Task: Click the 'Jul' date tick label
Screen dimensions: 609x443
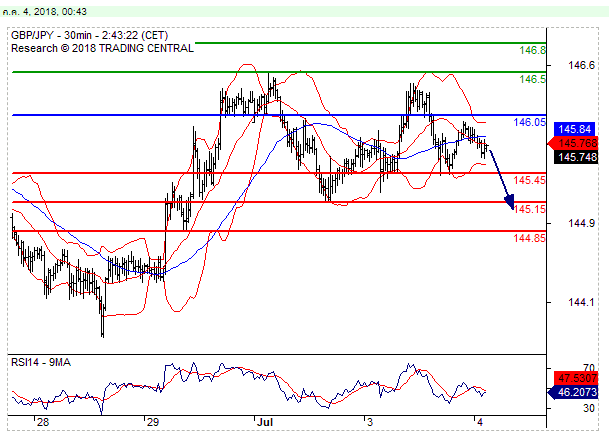Action: coord(265,422)
